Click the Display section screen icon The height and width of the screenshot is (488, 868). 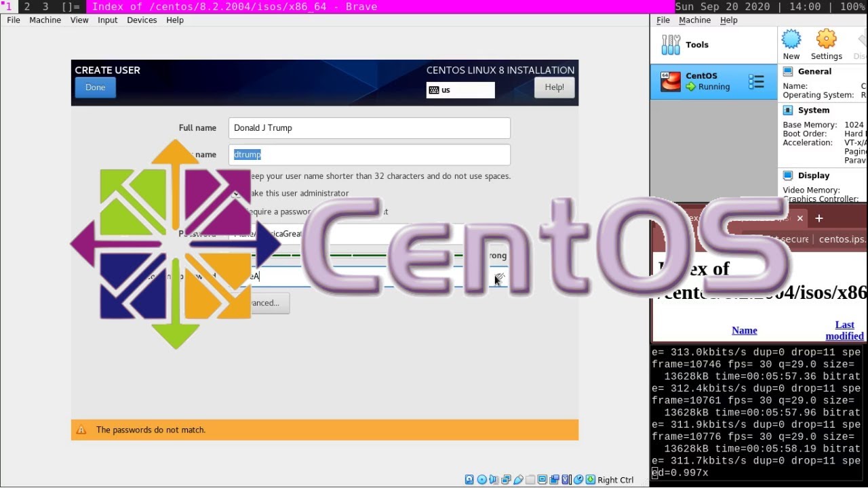tap(788, 175)
